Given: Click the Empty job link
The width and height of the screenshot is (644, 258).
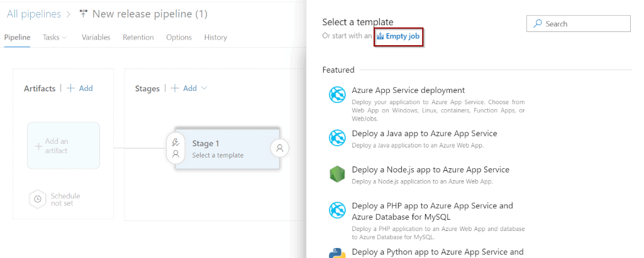Looking at the screenshot, I should [x=402, y=36].
